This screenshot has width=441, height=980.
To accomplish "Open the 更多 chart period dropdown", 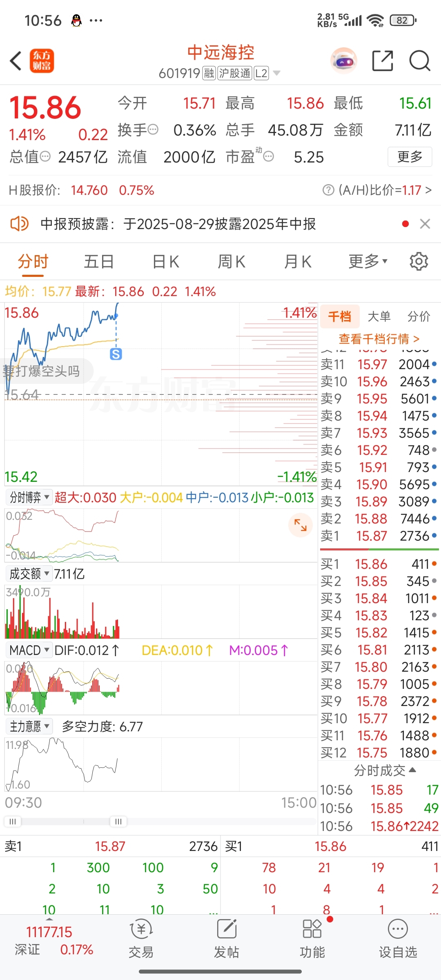I will 367,261.
